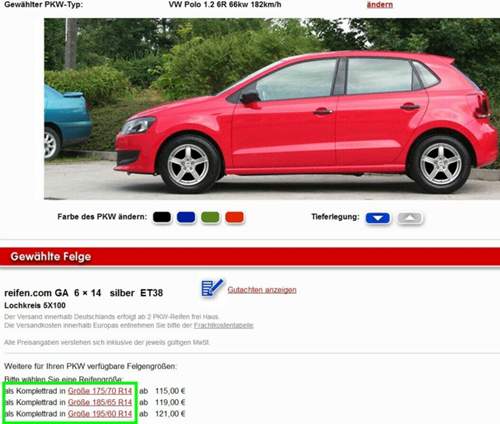Viewport: 500px width, 424px height.
Task: Click 'reifen.com GA 6 × 14 silber ET38' title
Action: 84,293
